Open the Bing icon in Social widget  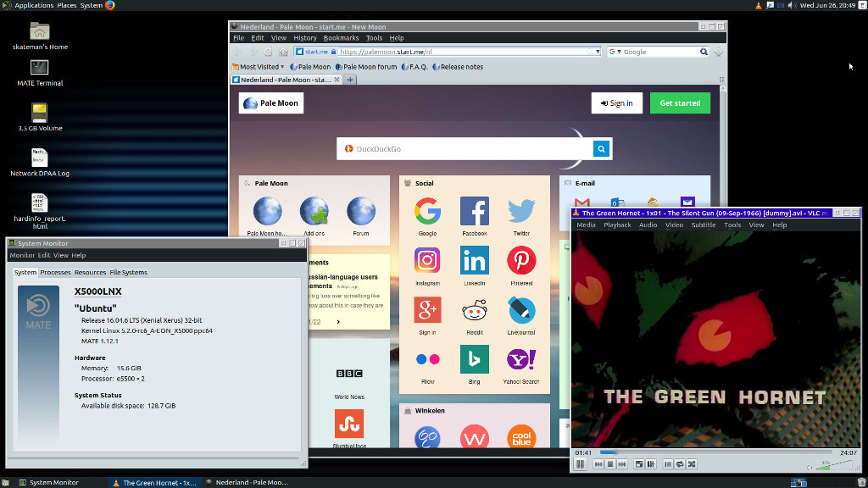click(x=475, y=359)
